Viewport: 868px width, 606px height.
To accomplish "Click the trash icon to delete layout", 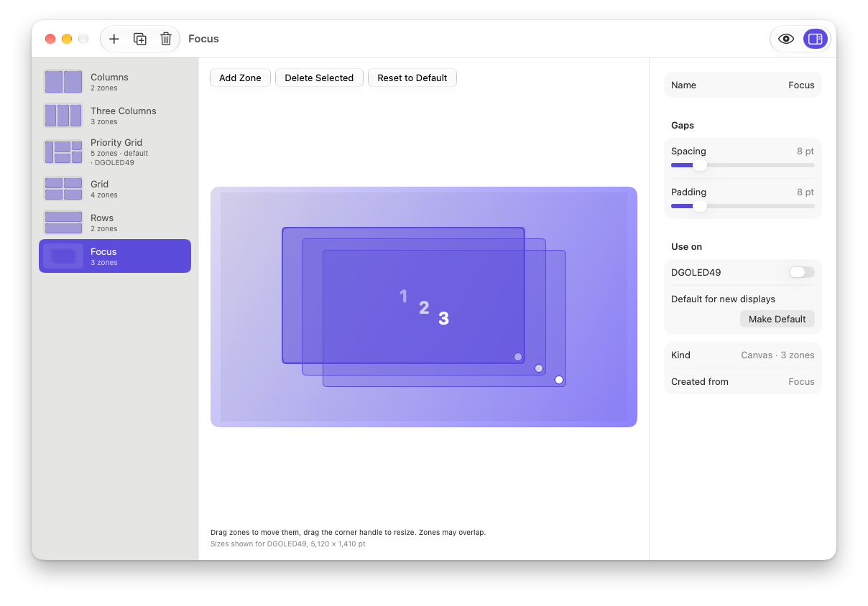I will click(x=166, y=39).
